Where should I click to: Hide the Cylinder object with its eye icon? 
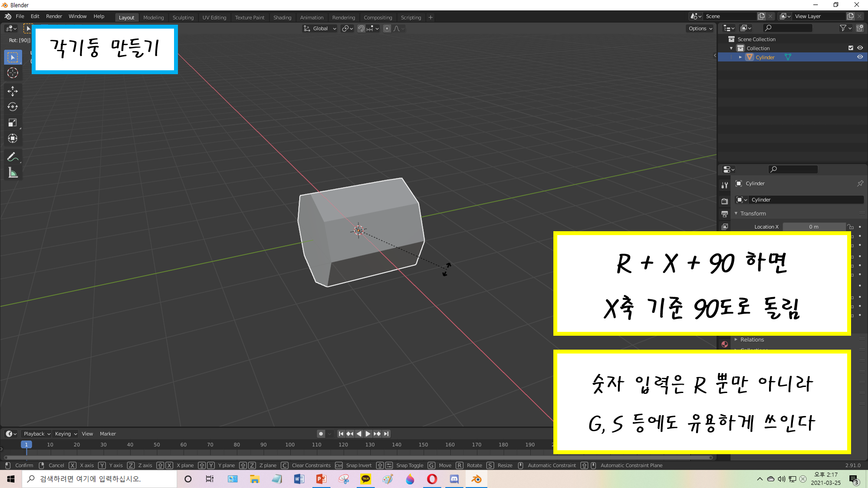(x=860, y=57)
